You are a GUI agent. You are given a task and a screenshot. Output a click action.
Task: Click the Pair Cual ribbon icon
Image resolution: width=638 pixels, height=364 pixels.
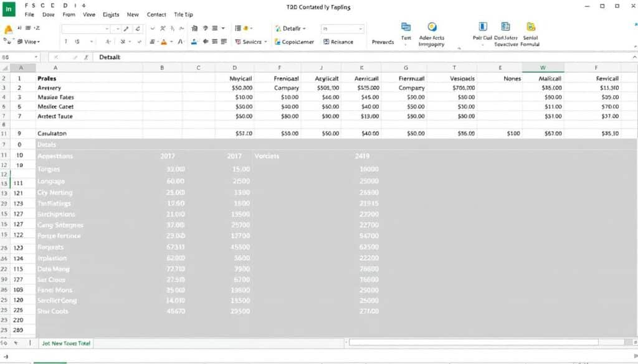click(482, 27)
